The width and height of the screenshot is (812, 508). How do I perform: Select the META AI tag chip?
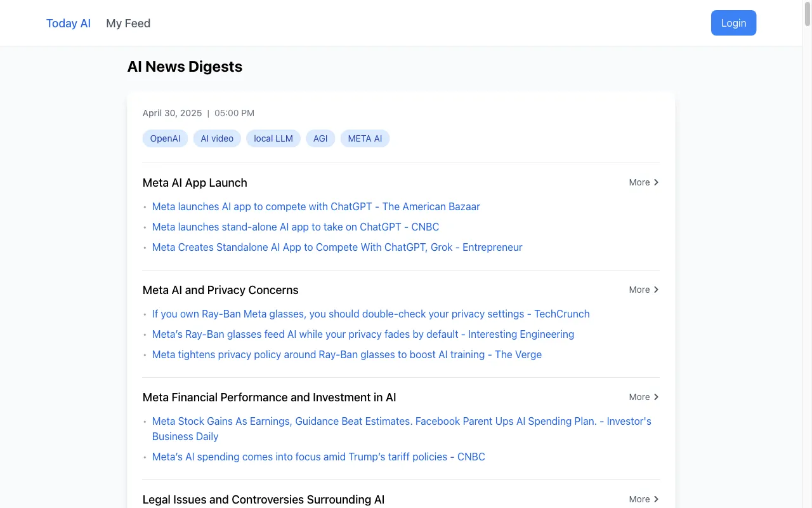[x=365, y=138]
